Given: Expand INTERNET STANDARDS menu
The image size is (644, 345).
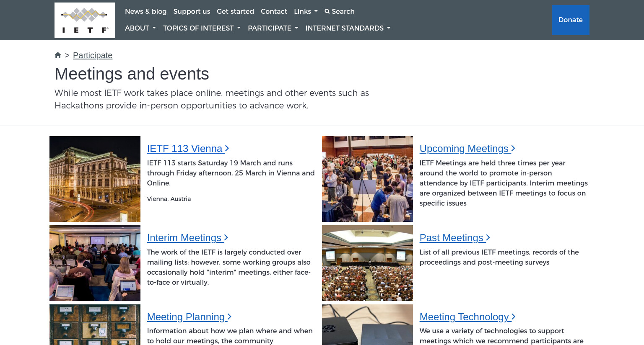Looking at the screenshot, I should coord(348,28).
